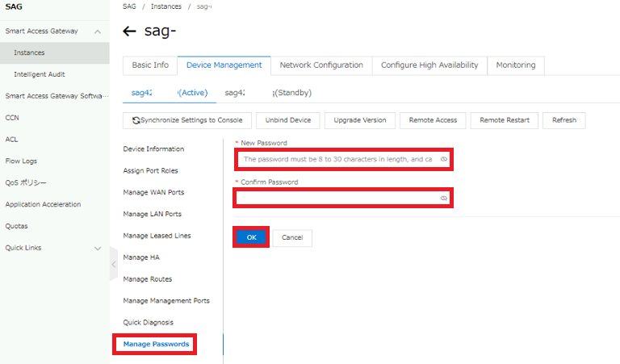Collapse the Smart Access Gateway menu section

[x=98, y=31]
